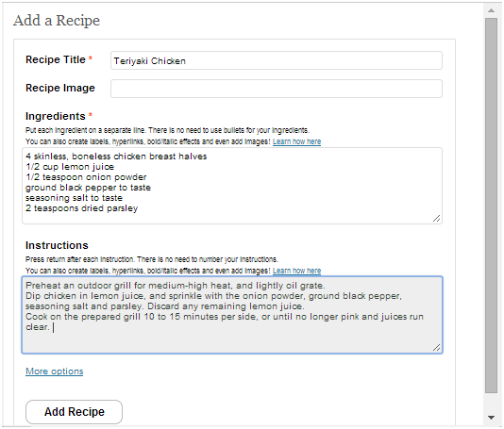Viewport: 504px width, 429px height.
Task: Click the 'Teriyaki Chicken' title text
Action: [150, 61]
